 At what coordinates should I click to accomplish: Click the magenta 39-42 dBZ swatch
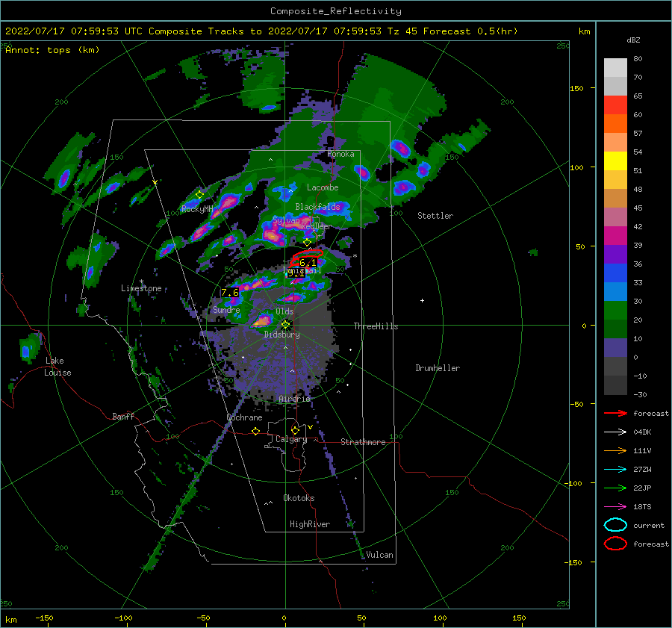(615, 236)
